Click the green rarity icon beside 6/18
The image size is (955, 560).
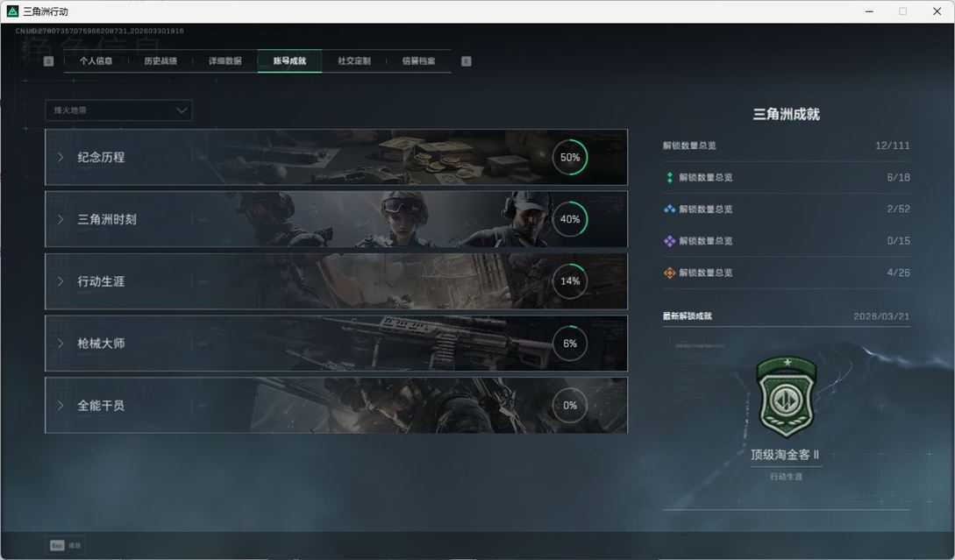coord(669,177)
